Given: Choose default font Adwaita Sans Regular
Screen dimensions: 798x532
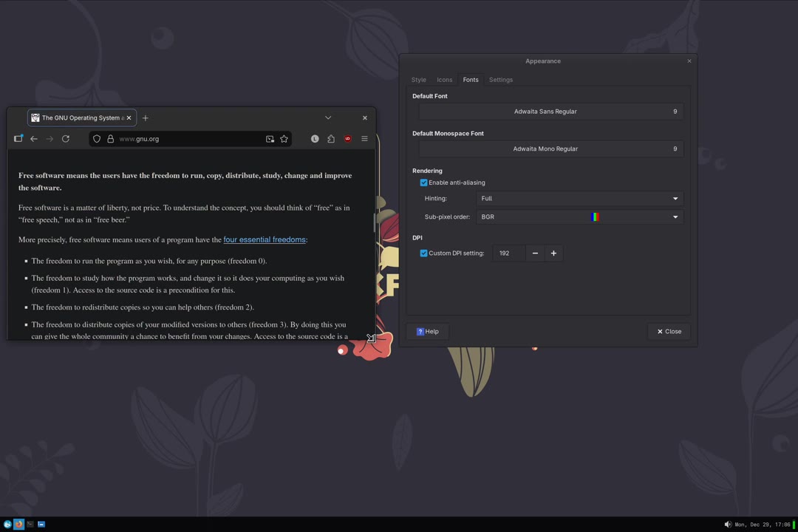Looking at the screenshot, I should coord(551,112).
